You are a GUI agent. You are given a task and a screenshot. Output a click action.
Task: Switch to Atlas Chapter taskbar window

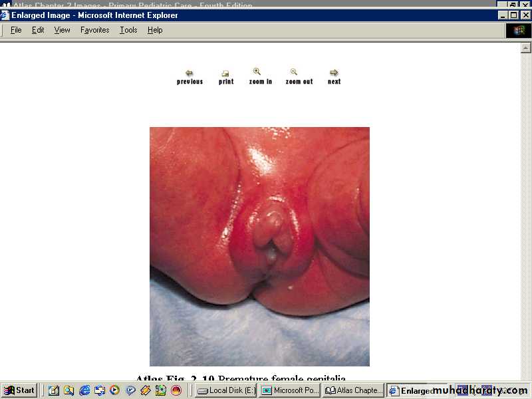(353, 390)
